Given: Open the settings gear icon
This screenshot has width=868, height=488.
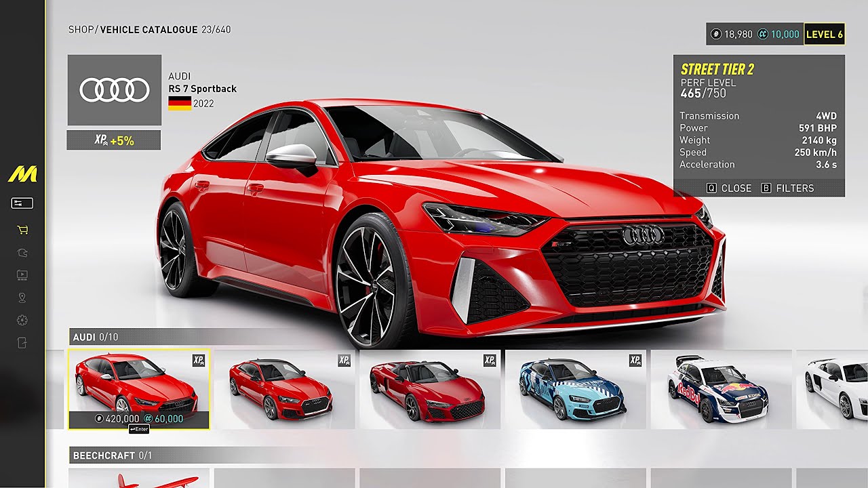Looking at the screenshot, I should coord(22,320).
